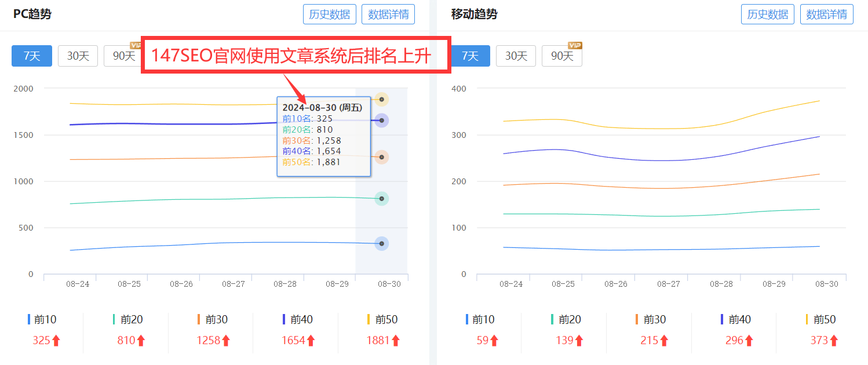This screenshot has height=365, width=868.
Task: Toggle 前30 legend in PC趋势
Action: [x=213, y=319]
